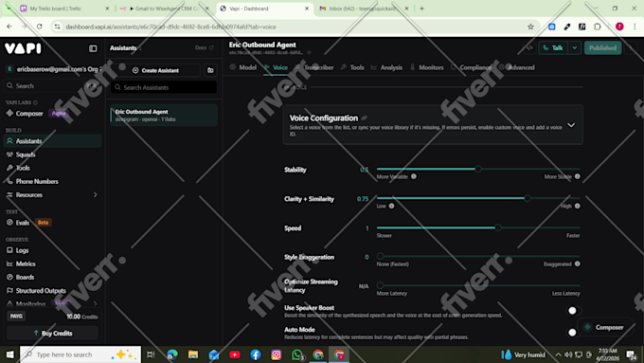Viewport: 644px width, 363px height.
Task: Open Structured Outputs page
Action: point(41,291)
